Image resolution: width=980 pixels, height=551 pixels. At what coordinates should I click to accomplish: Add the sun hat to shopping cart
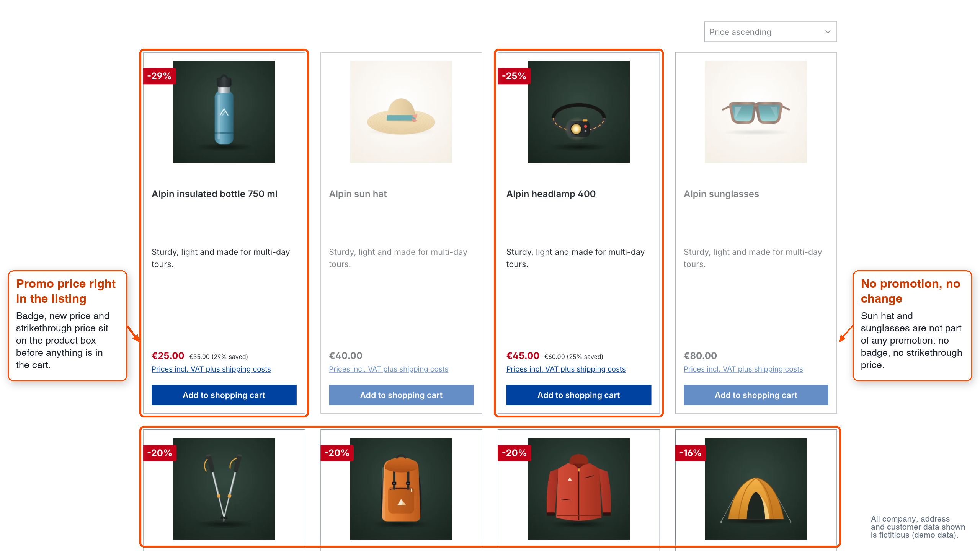point(401,395)
